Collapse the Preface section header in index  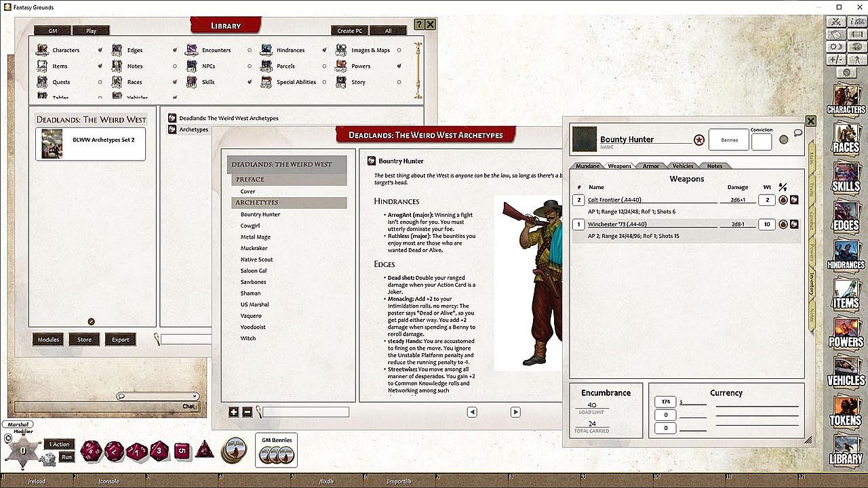[x=290, y=180]
